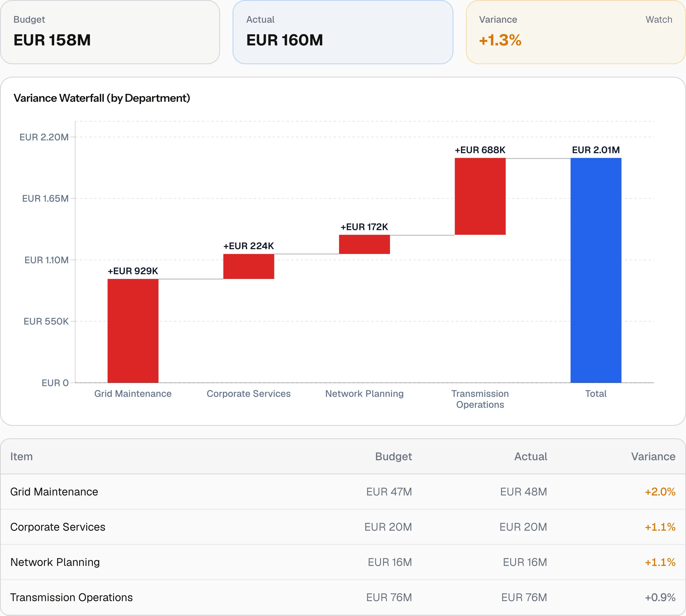The width and height of the screenshot is (686, 616).
Task: Click Corporate Services +1.1% variance cell
Action: (x=660, y=527)
